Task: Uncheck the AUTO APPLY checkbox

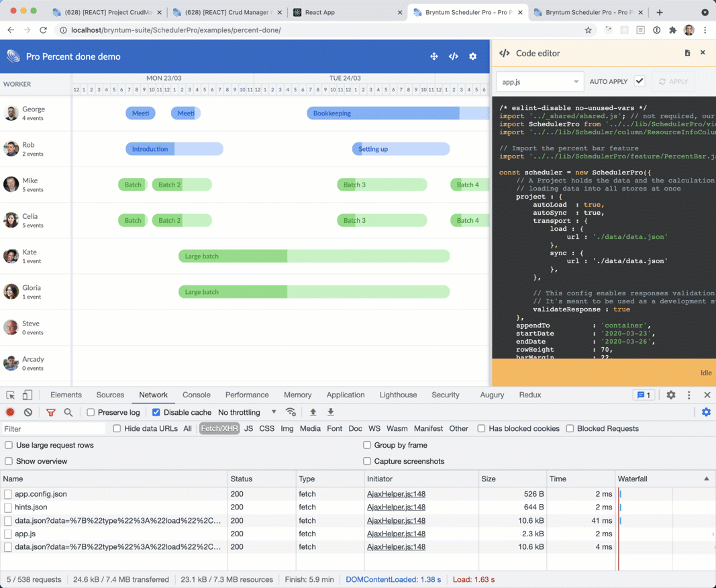Action: [639, 80]
